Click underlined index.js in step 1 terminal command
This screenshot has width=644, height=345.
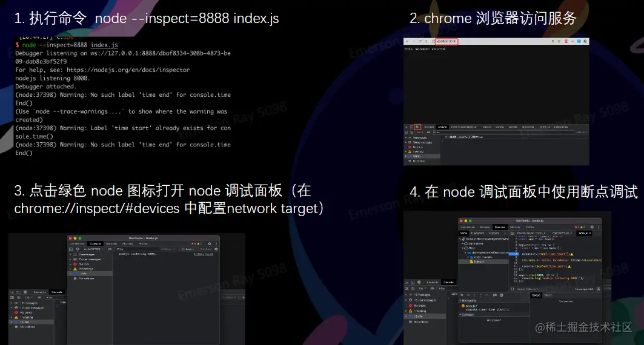[x=104, y=45]
